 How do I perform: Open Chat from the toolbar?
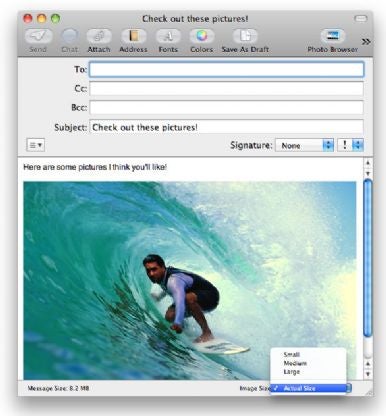tap(70, 36)
